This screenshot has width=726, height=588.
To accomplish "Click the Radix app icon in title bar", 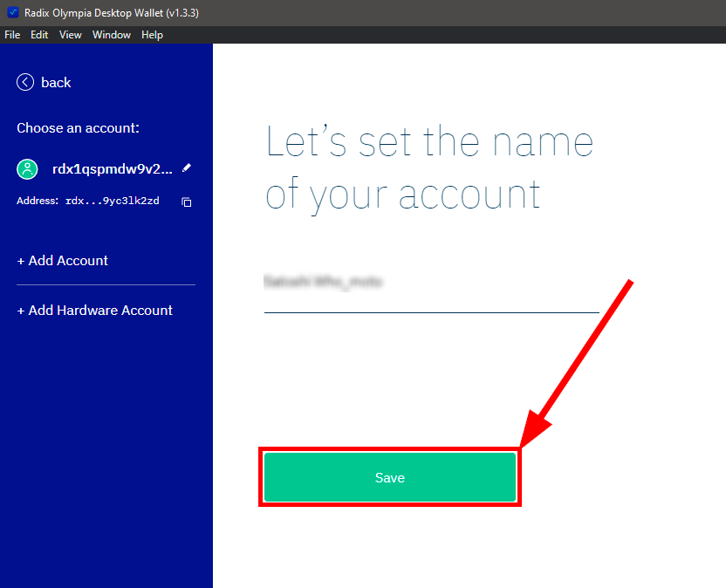I will click(x=12, y=12).
